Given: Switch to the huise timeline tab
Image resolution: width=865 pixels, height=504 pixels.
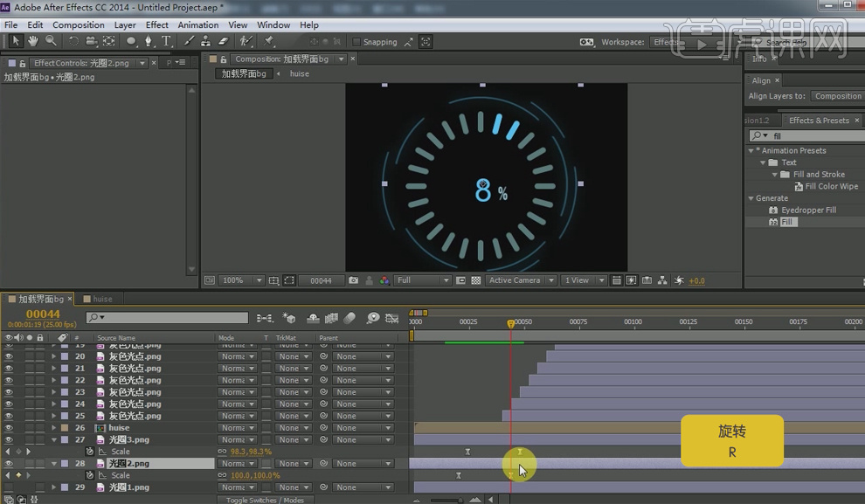Looking at the screenshot, I should (102, 299).
